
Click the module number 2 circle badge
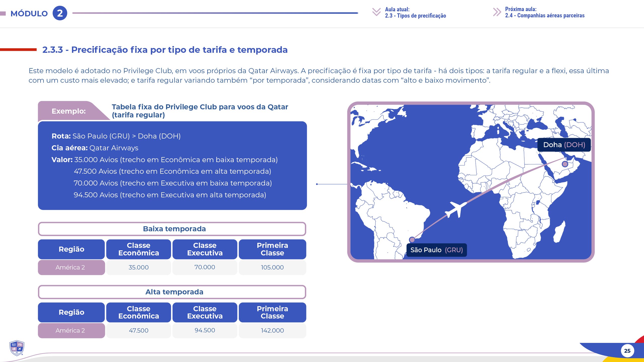click(60, 13)
